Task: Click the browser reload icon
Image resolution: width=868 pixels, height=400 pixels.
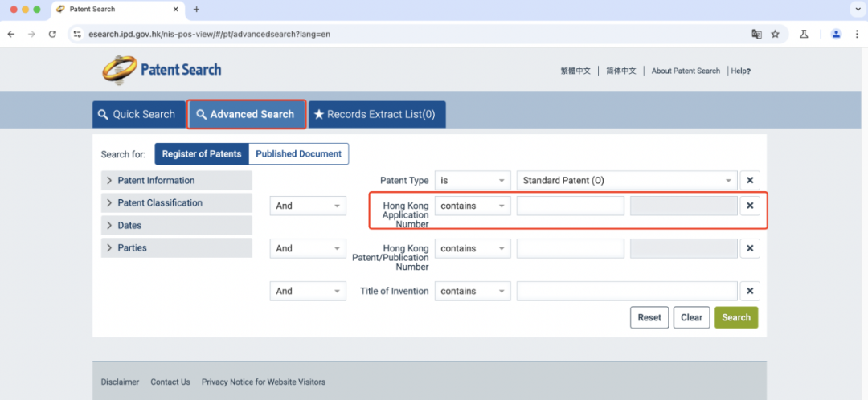Action: (53, 34)
